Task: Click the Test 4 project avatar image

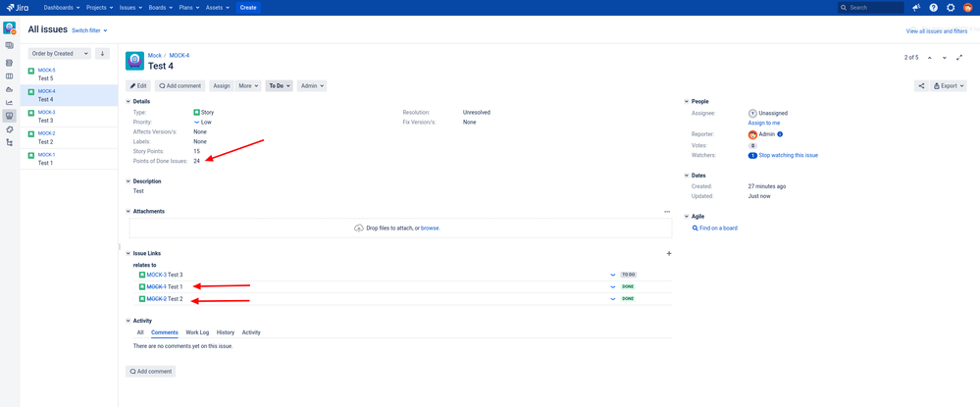Action: tap(135, 61)
